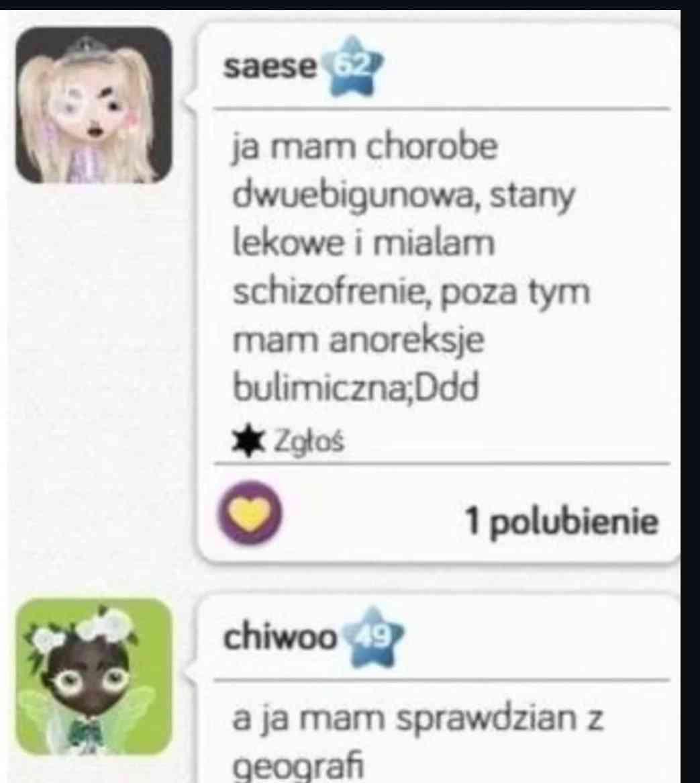This screenshot has height=783, width=700.
Task: Like saese's comment with the heart button
Action: 250,513
